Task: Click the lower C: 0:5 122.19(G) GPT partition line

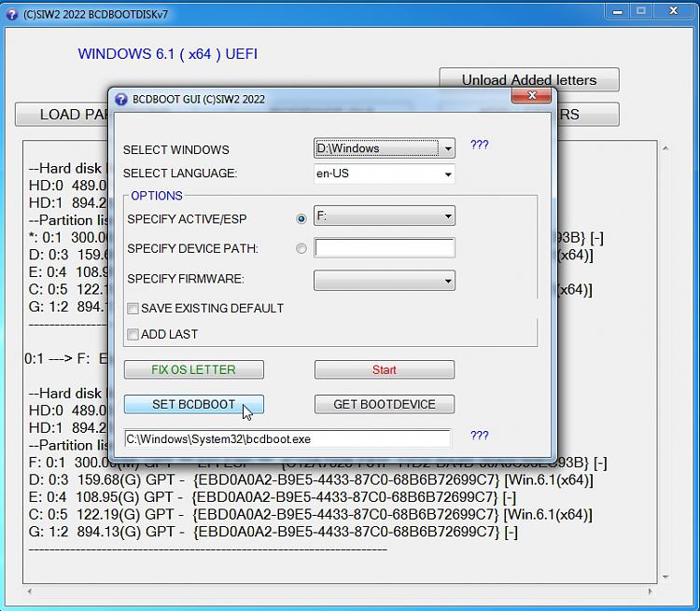Action: pos(310,515)
